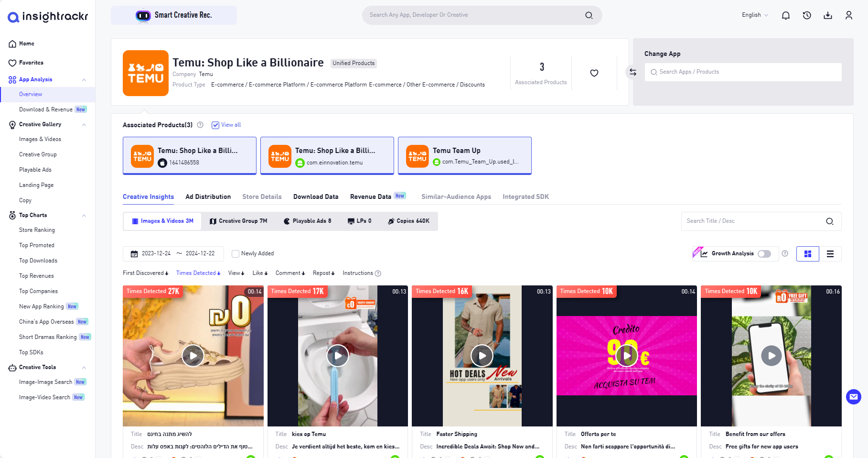This screenshot has height=458, width=868.
Task: Sort by View count
Action: tap(236, 273)
